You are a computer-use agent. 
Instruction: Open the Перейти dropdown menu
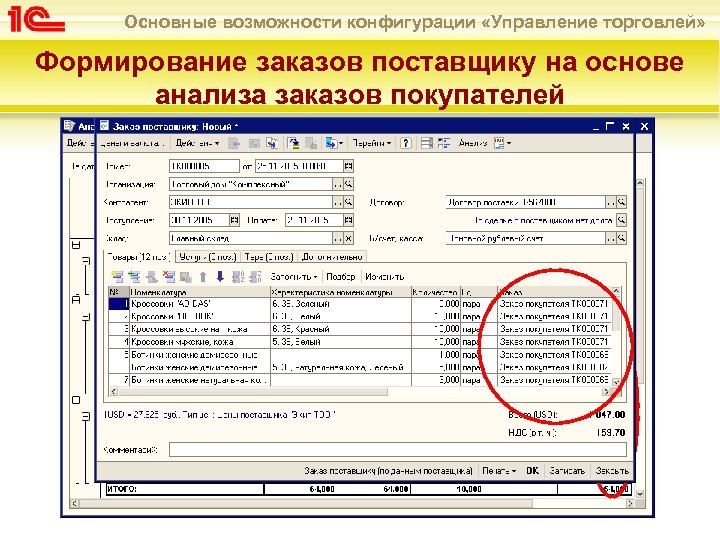pos(371,143)
